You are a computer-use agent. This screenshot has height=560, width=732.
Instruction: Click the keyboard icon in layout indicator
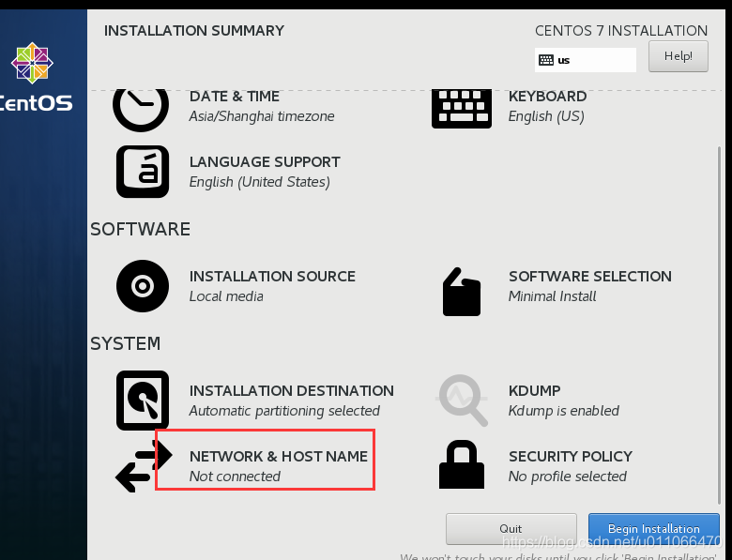(x=546, y=60)
